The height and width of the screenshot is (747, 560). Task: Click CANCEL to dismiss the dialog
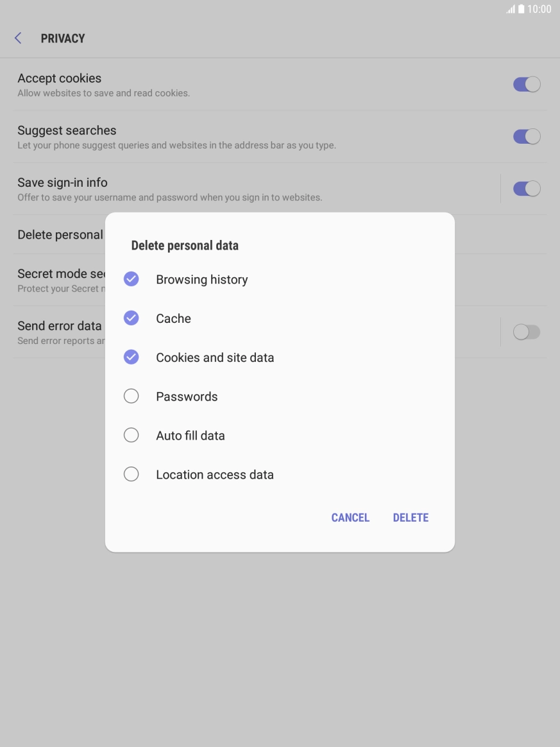(350, 517)
